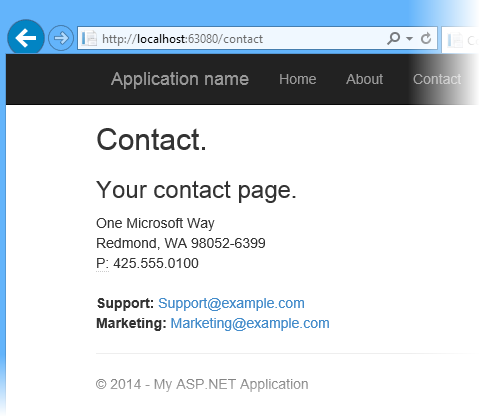The height and width of the screenshot is (417, 480).
Task: Click the large Contact. page heading
Action: point(151,140)
